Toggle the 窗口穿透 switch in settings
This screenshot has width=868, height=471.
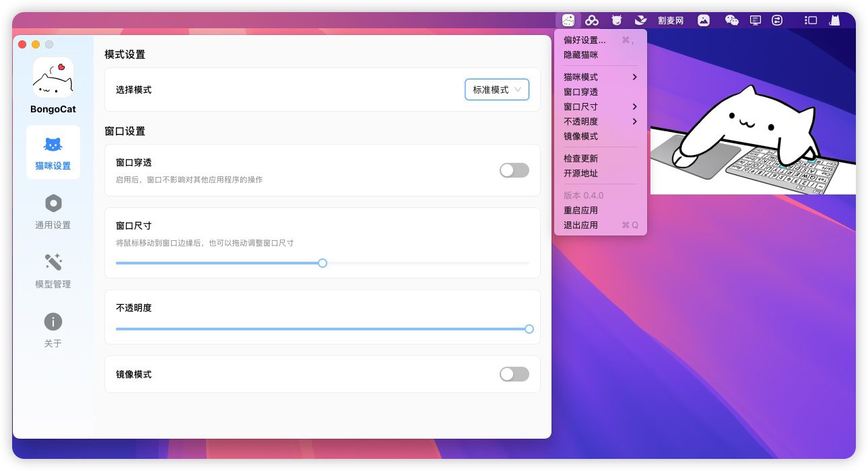[x=514, y=170]
